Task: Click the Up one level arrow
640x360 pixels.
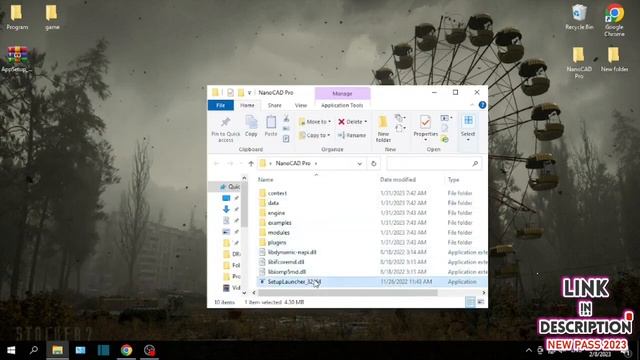Action: pyautogui.click(x=251, y=164)
